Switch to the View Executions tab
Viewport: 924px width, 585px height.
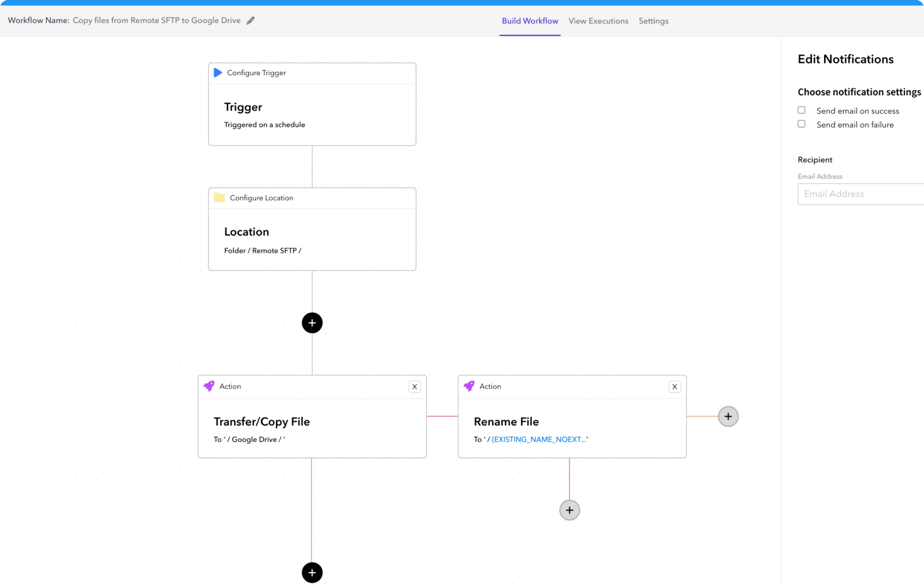598,21
